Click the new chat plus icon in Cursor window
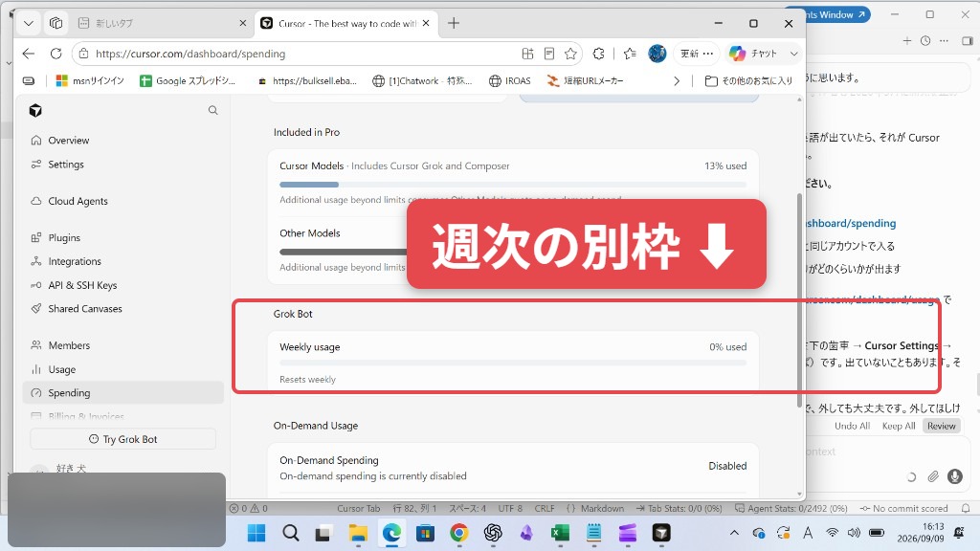Image resolution: width=980 pixels, height=551 pixels. coord(907,40)
